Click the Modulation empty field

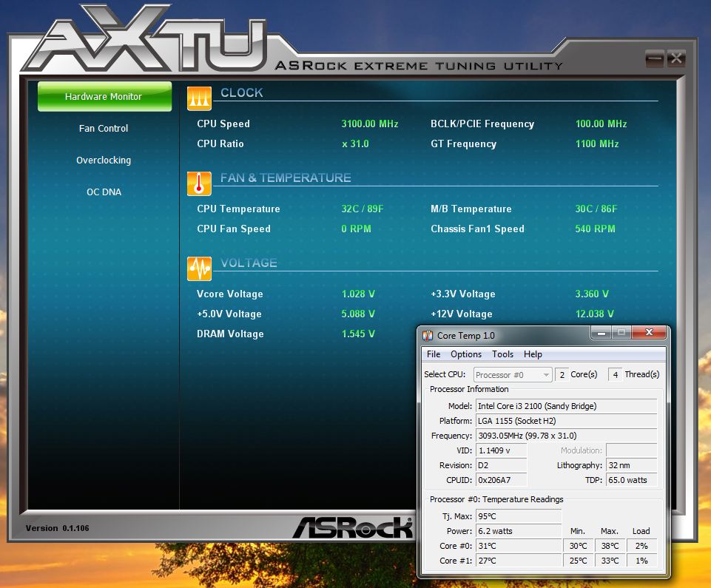click(x=632, y=450)
